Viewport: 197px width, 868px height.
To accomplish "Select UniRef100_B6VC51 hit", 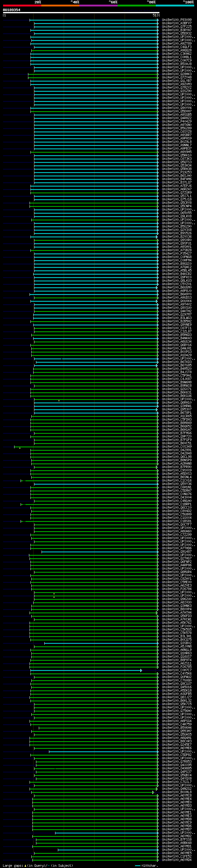I will [177, 443].
